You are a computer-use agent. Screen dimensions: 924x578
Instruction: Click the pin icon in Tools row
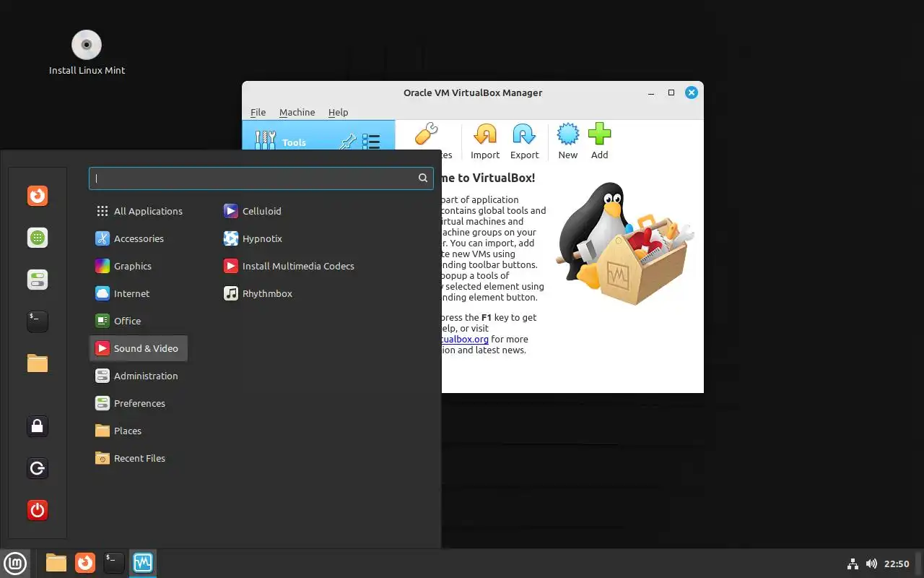click(348, 141)
